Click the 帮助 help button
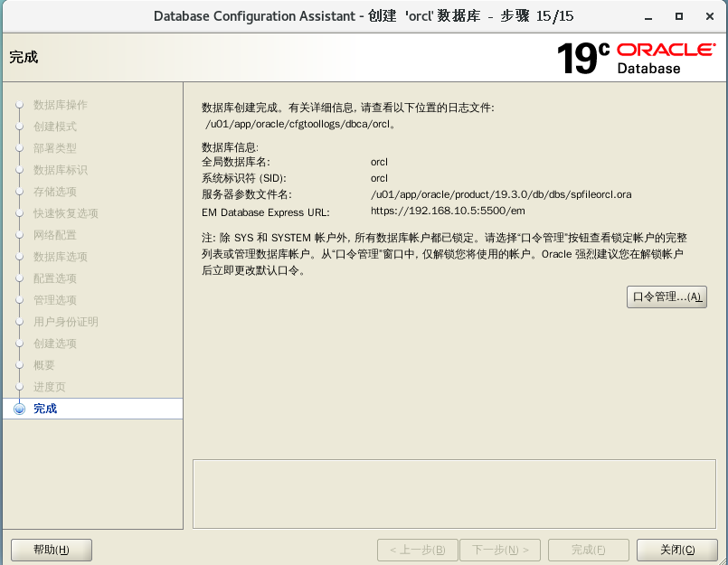This screenshot has width=728, height=565. point(51,549)
